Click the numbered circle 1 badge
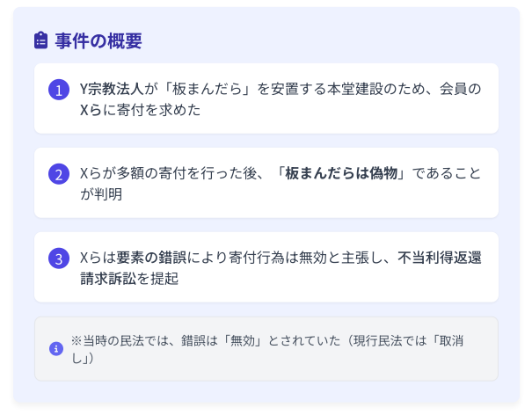The height and width of the screenshot is (415, 532). coord(59,90)
